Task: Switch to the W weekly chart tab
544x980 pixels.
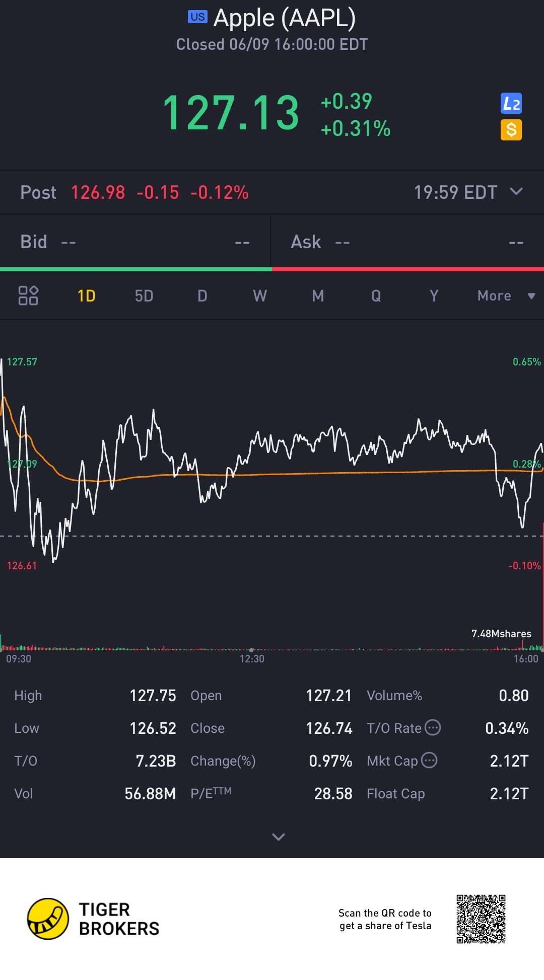Action: [260, 295]
